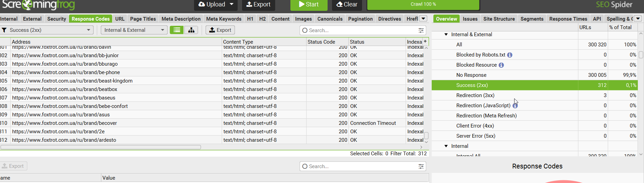This screenshot has width=644, height=183.
Task: Export the filtered Response Codes table
Action: pyautogui.click(x=220, y=30)
